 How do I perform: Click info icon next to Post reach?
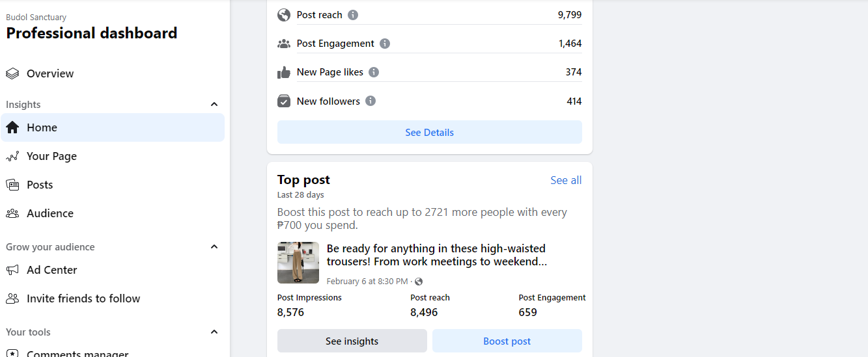click(x=353, y=15)
